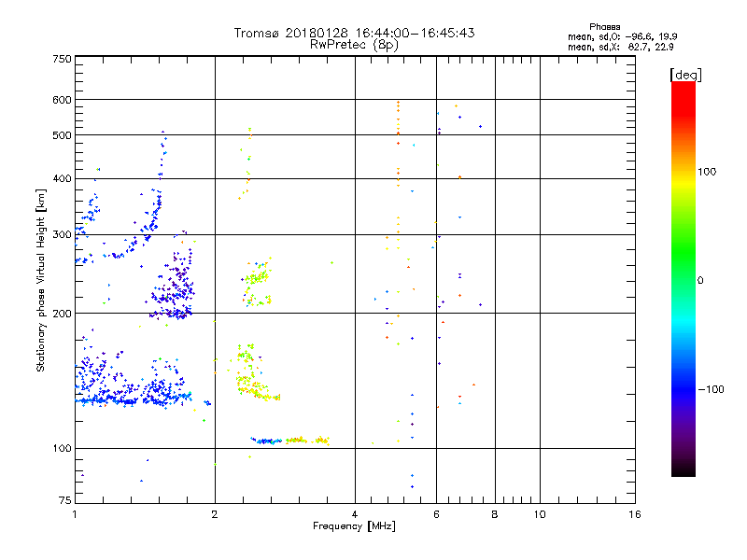
Task: Click the colorbar tick label '-100'
Action: pos(711,389)
